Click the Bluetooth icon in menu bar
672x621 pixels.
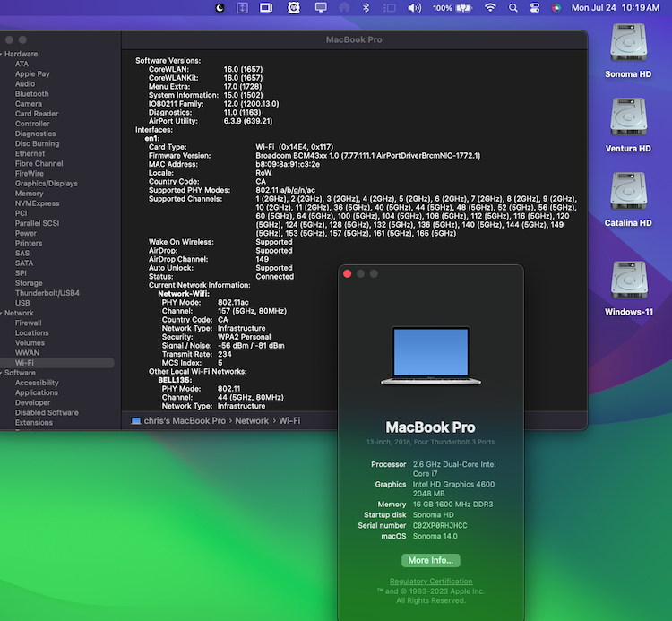(366, 8)
